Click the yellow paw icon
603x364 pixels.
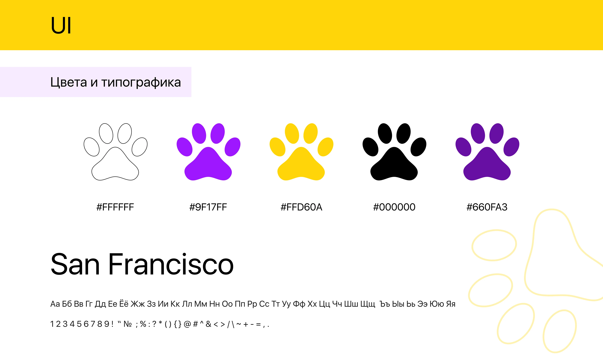tap(301, 164)
